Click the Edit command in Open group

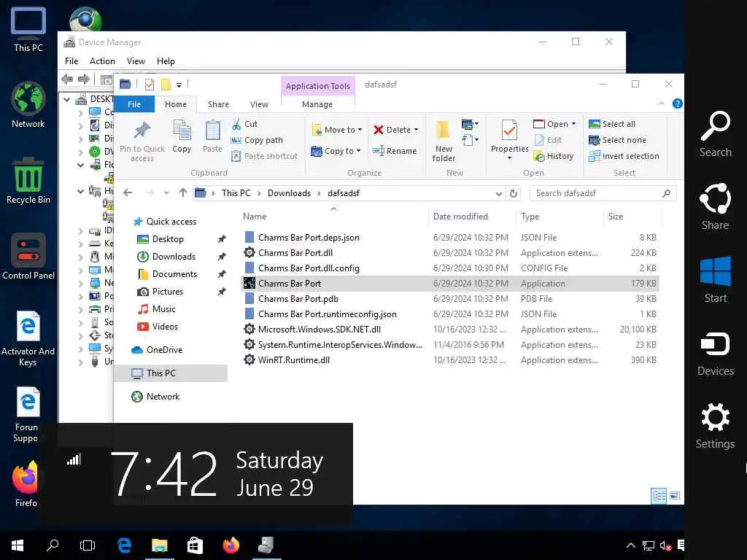pyautogui.click(x=548, y=140)
